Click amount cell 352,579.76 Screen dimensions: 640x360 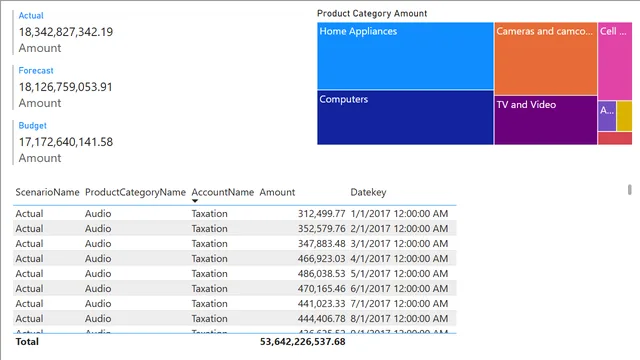pyautogui.click(x=322, y=229)
